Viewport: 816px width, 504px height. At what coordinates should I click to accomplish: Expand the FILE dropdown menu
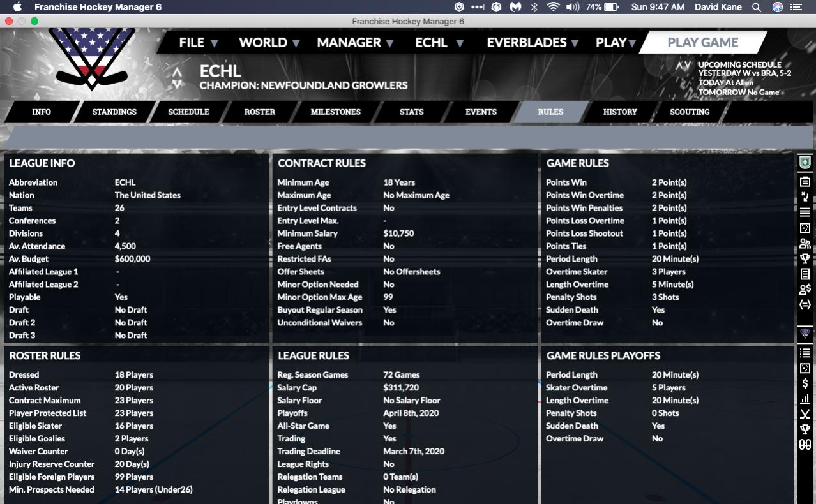click(199, 43)
